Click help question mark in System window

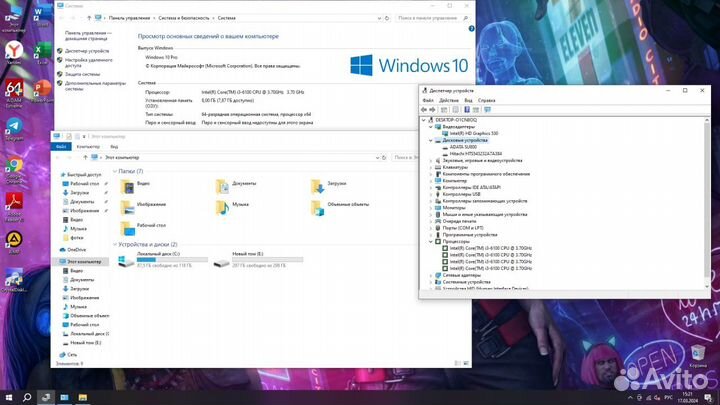coord(471,28)
